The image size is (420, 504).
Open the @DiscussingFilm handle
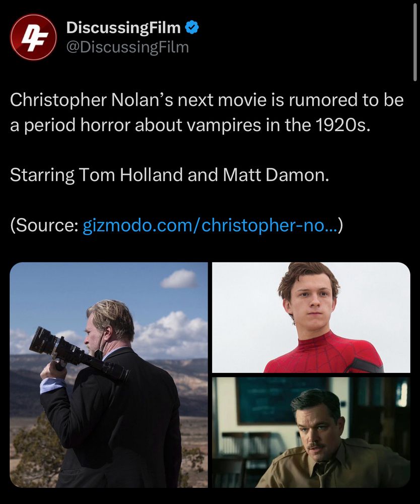pyautogui.click(x=128, y=47)
